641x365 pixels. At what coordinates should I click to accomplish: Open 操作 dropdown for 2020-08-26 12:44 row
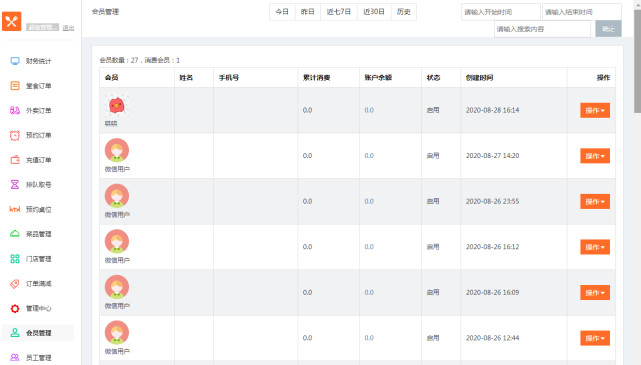[595, 338]
